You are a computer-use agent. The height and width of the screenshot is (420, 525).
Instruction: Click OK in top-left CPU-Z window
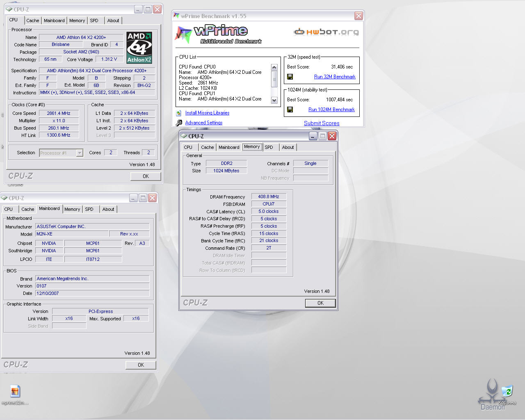point(146,176)
